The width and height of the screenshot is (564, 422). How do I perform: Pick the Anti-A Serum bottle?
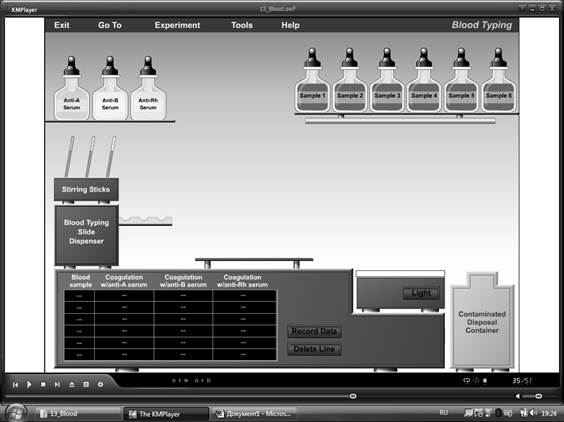pyautogui.click(x=72, y=88)
